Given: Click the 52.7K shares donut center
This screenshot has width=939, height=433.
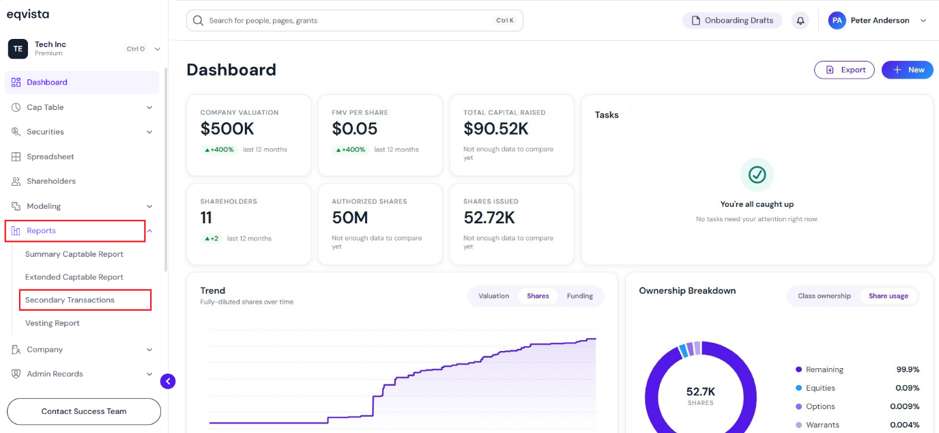Looking at the screenshot, I should click(x=700, y=395).
